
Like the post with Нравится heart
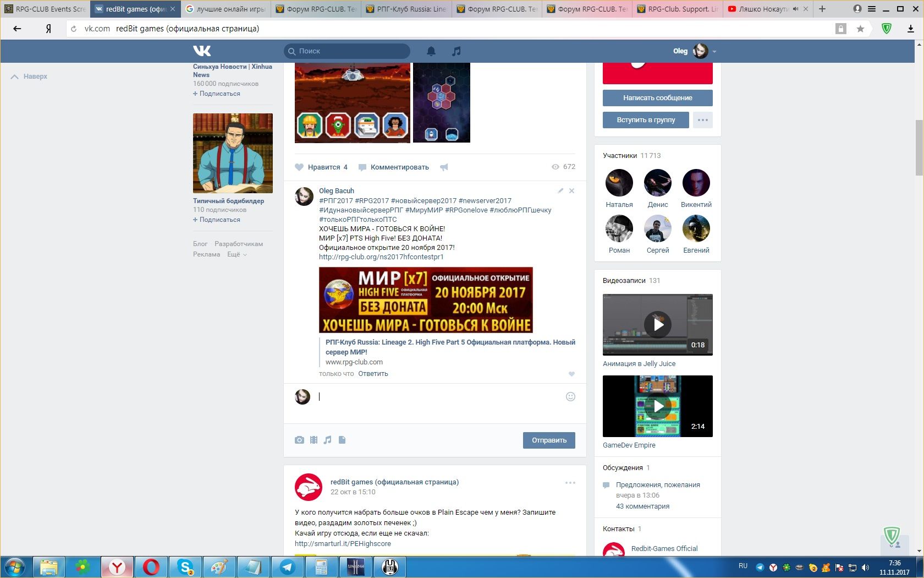(x=321, y=167)
